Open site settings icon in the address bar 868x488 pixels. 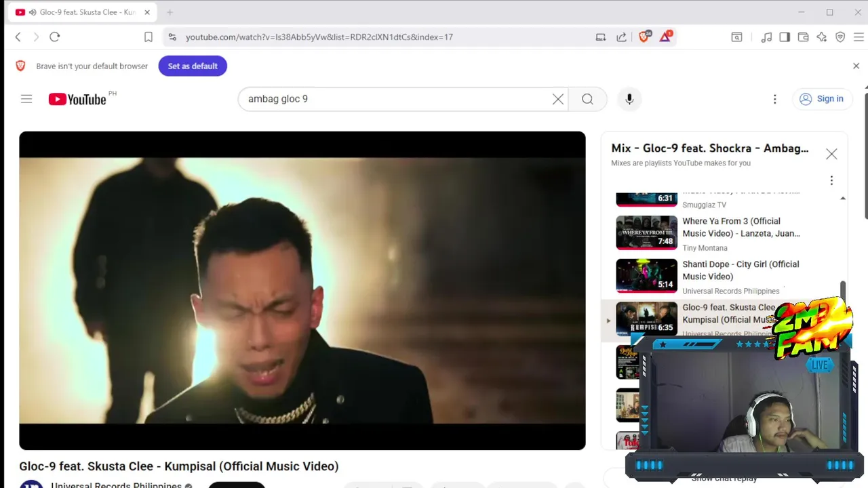[172, 37]
